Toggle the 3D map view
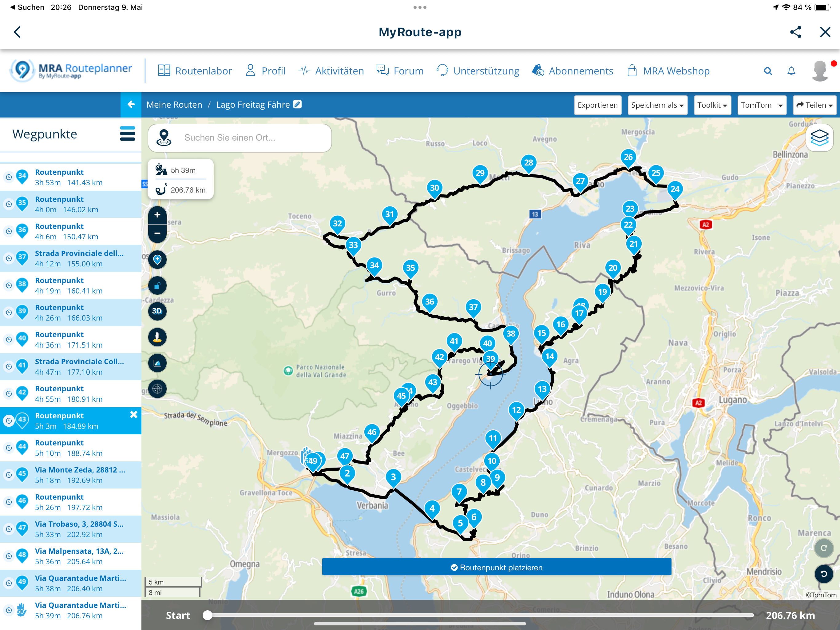 (x=157, y=311)
